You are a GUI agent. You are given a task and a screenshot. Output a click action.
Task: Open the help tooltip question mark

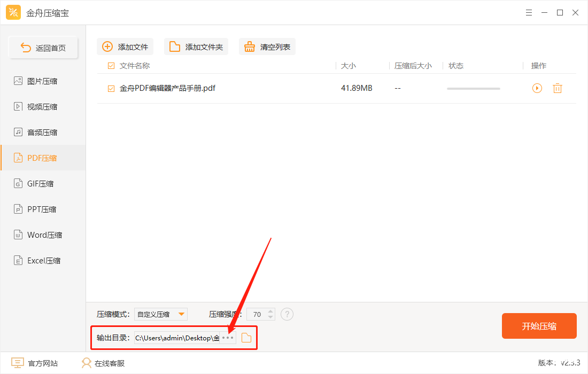[287, 314]
